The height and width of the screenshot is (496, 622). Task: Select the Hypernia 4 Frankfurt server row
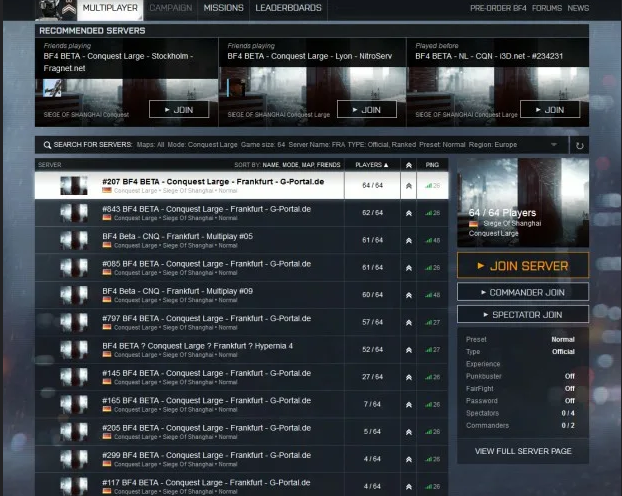(x=242, y=350)
